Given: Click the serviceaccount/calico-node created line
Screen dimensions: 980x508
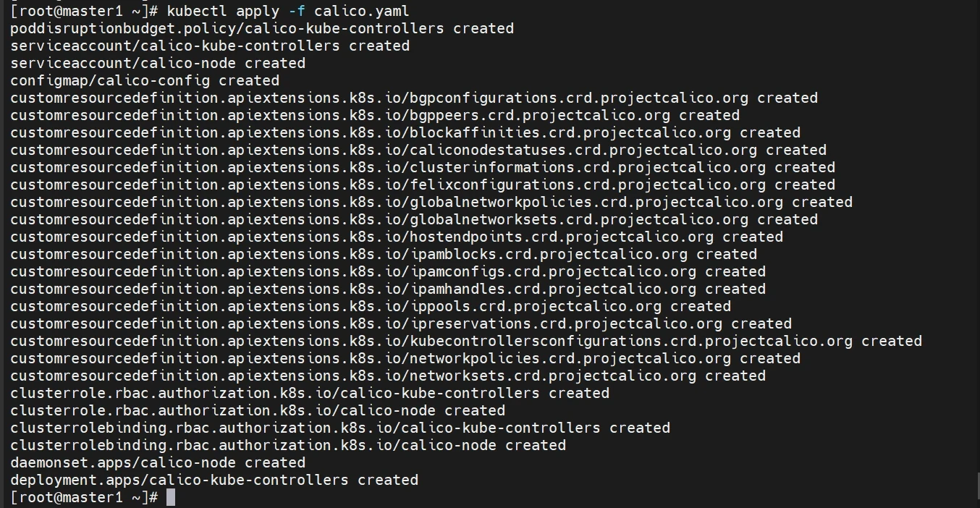Looking at the screenshot, I should point(158,63).
